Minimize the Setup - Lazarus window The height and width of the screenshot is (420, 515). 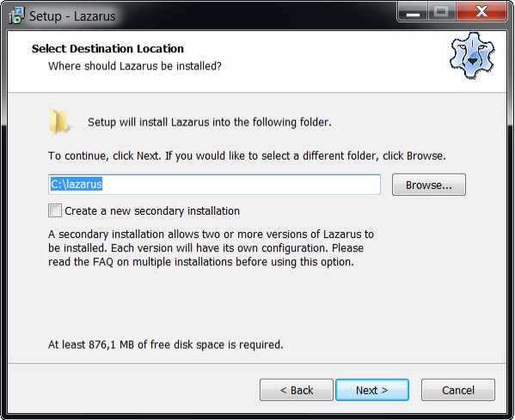coord(413,13)
